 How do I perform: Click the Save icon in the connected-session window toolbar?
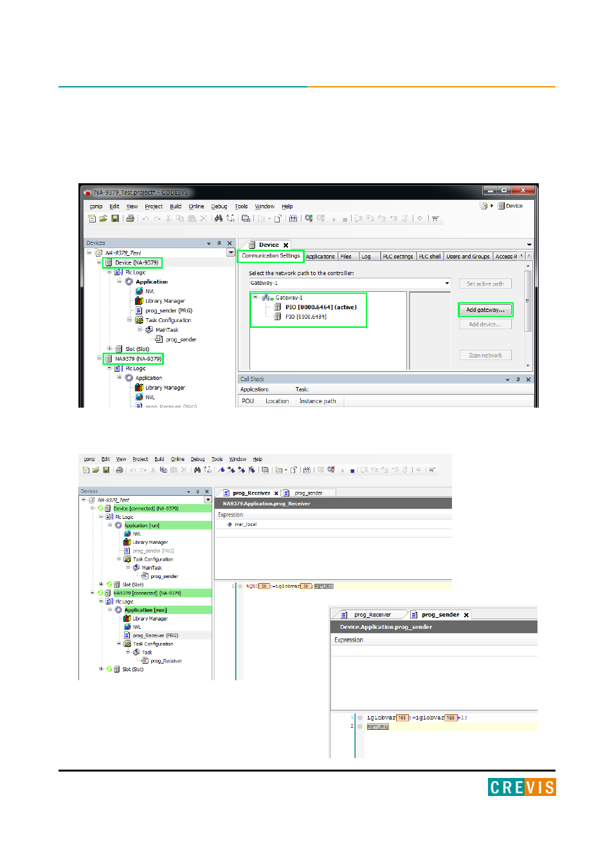(106, 470)
